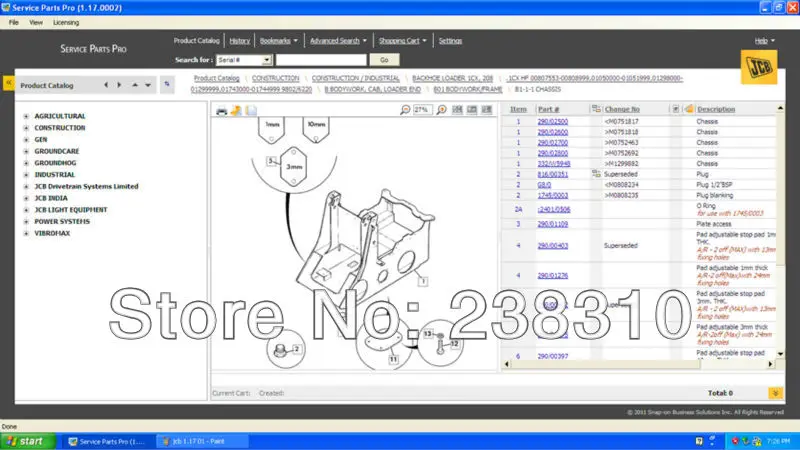Click the catalog sync refresh icon
The width and height of the screenshot is (800, 450).
tap(167, 84)
